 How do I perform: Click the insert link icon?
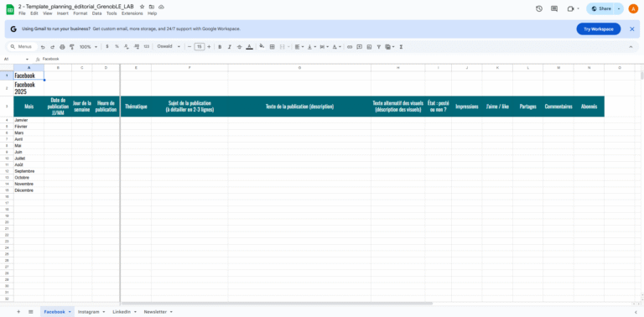[x=350, y=47]
